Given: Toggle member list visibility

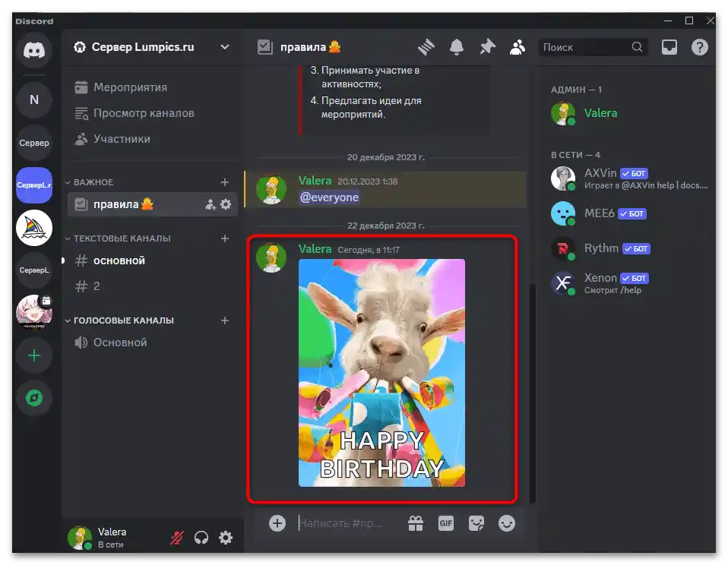Looking at the screenshot, I should click(518, 47).
